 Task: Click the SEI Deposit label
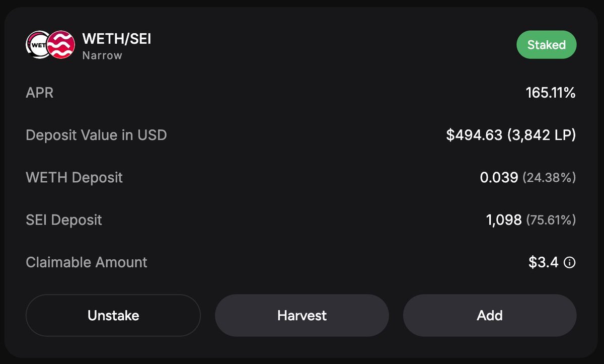coord(64,220)
